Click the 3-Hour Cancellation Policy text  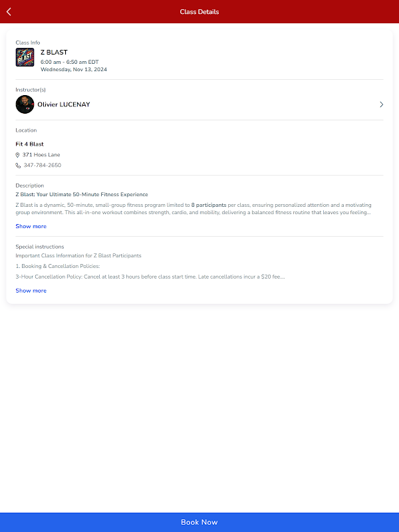[150, 277]
